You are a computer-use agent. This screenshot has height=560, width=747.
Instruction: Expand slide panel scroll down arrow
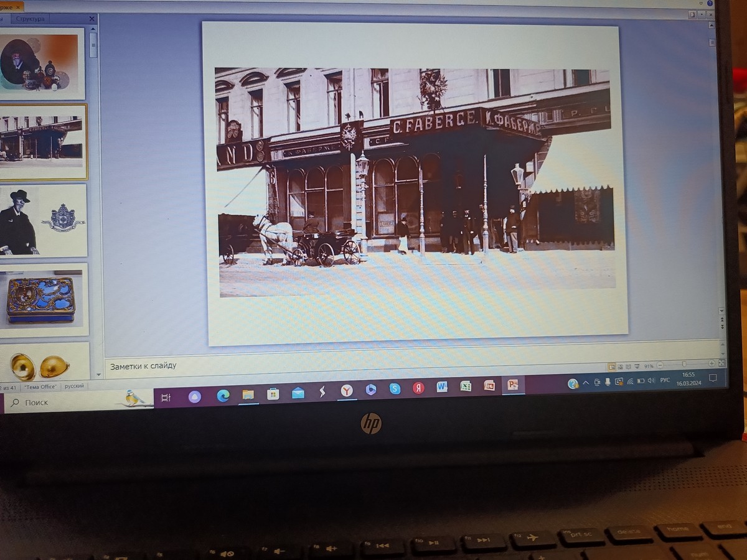tap(98, 375)
